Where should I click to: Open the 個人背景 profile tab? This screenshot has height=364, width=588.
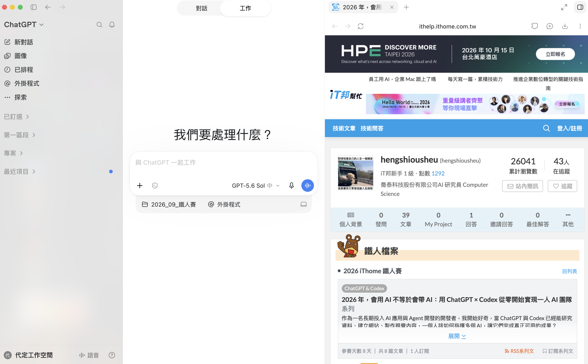(351, 220)
